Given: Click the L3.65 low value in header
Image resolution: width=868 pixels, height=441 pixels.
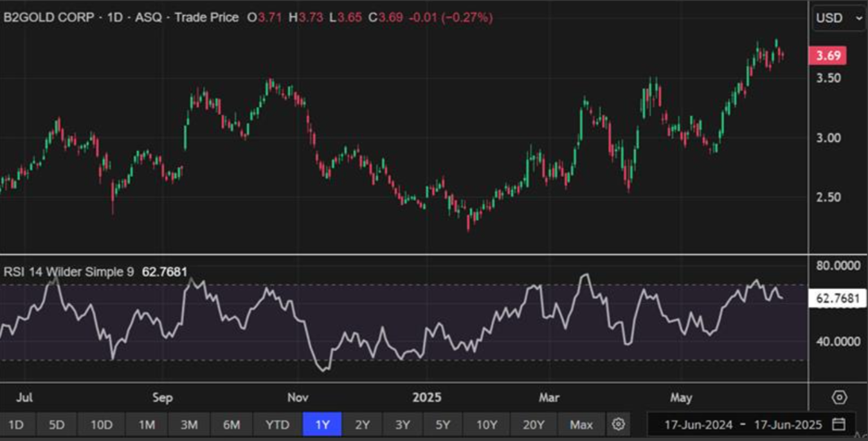Looking at the screenshot, I should [x=345, y=18].
